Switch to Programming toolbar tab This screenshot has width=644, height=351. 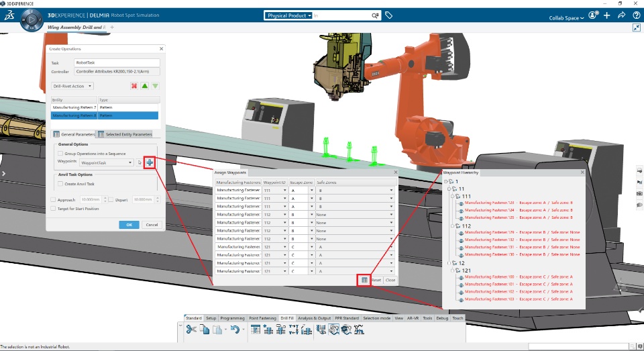click(233, 318)
